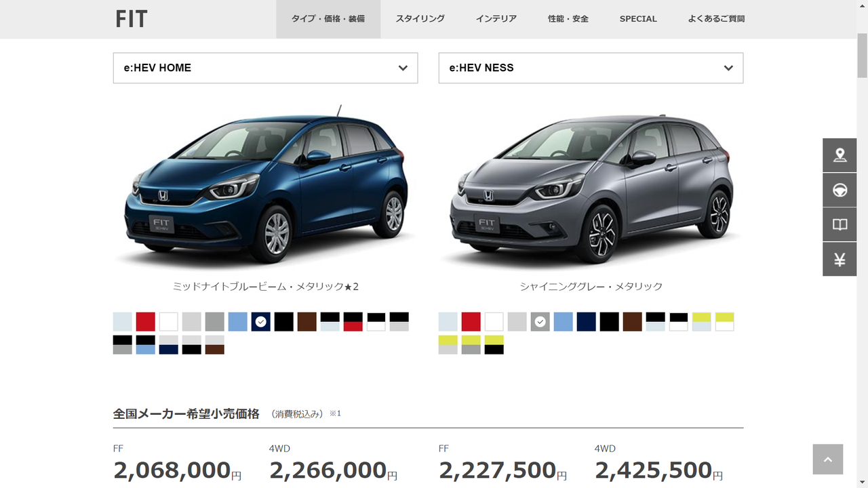Screen dimensions: 868x488
Task: Open the よくあるご質問 link
Action: [x=716, y=19]
